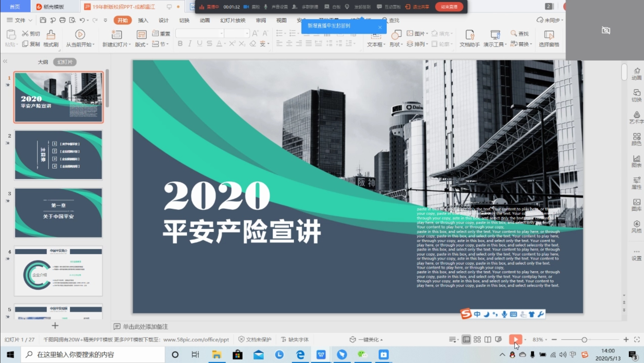The height and width of the screenshot is (363, 644).
Task: Click the Format Painter (格式刷) icon
Action: (x=51, y=35)
